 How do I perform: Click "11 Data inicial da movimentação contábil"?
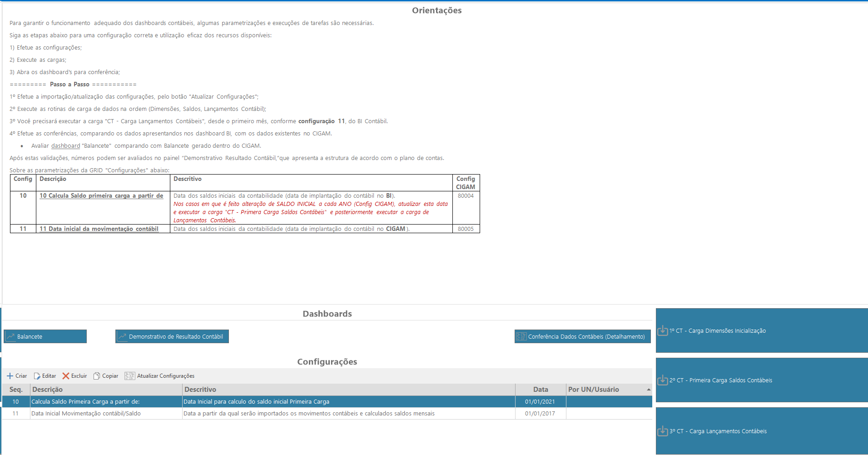coord(99,229)
